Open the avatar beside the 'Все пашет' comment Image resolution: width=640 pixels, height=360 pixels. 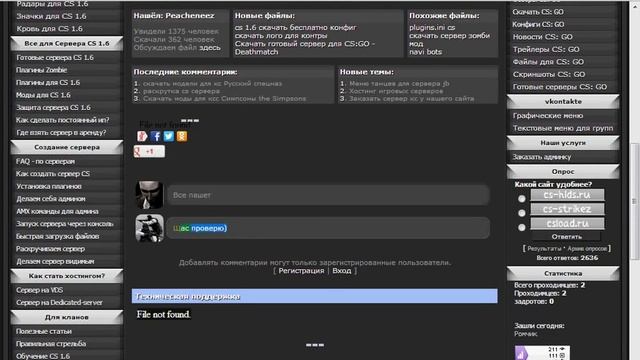[x=149, y=195]
